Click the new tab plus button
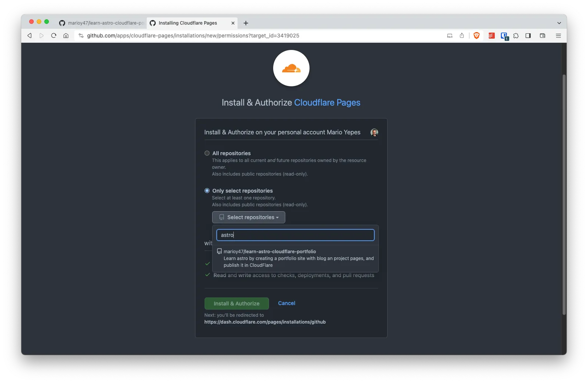 pos(246,23)
